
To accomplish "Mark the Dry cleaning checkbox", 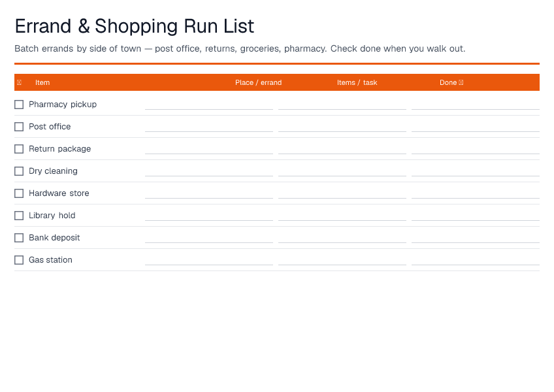I will pyautogui.click(x=19, y=171).
